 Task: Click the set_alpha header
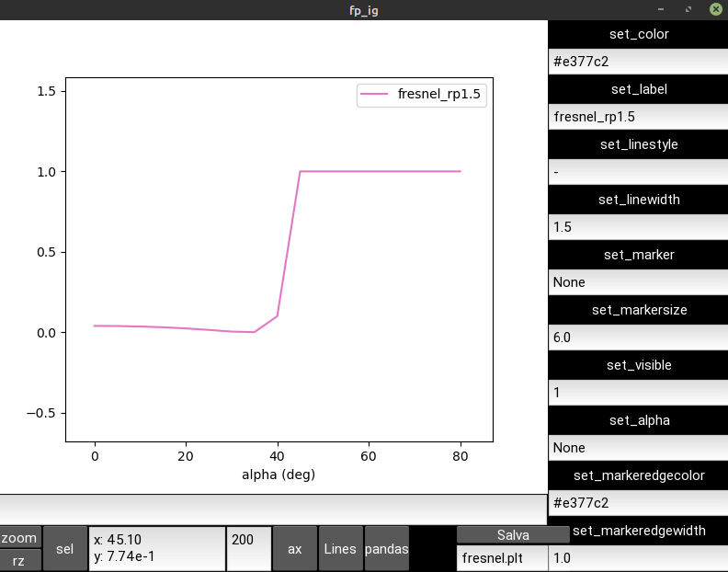pos(638,420)
